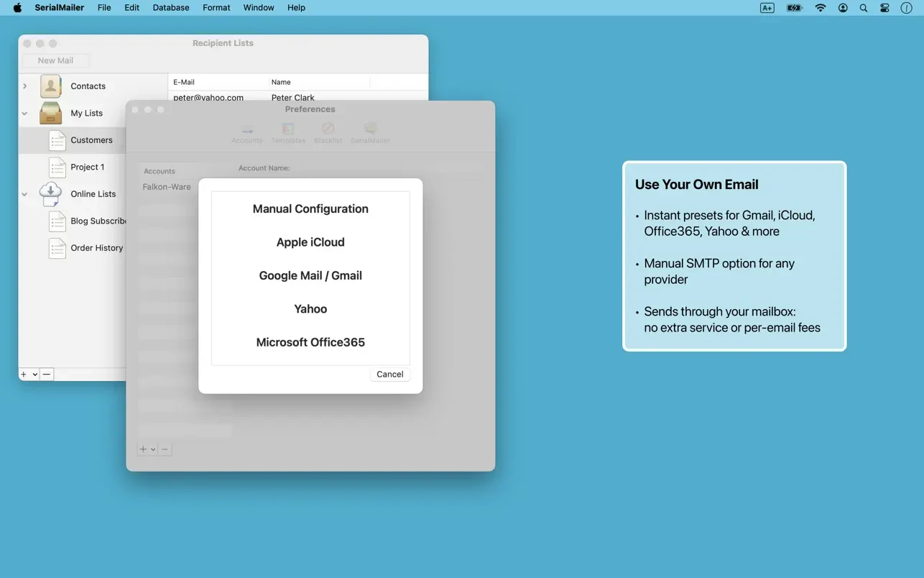Open the Apple menu
Viewport: 924px width, 578px height.
pos(17,8)
